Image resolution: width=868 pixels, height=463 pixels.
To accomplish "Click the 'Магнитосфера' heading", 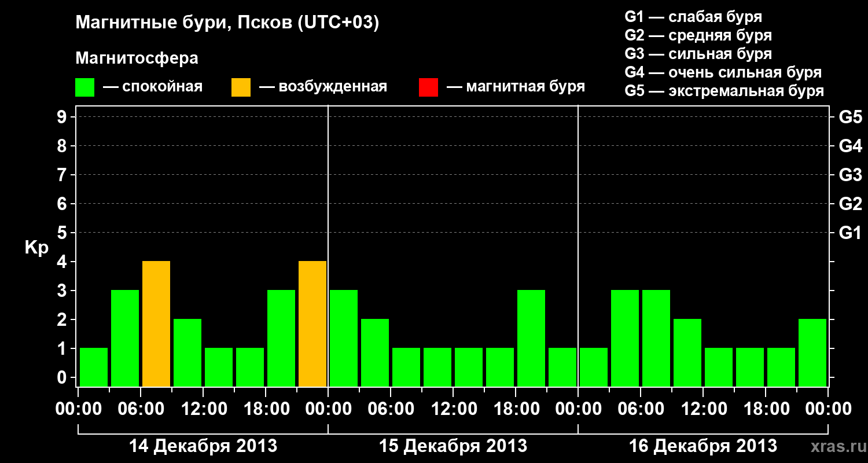I will 137,58.
